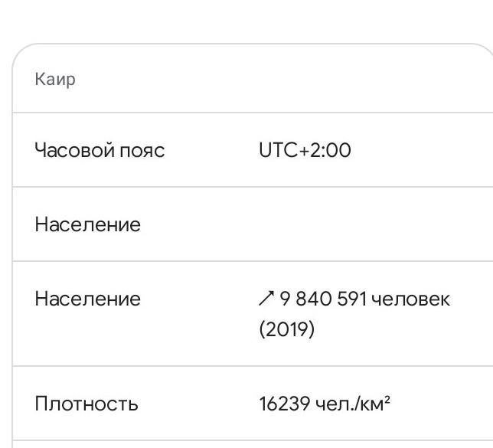Select the Часовой пояс row label
The image size is (493, 448).
(100, 150)
